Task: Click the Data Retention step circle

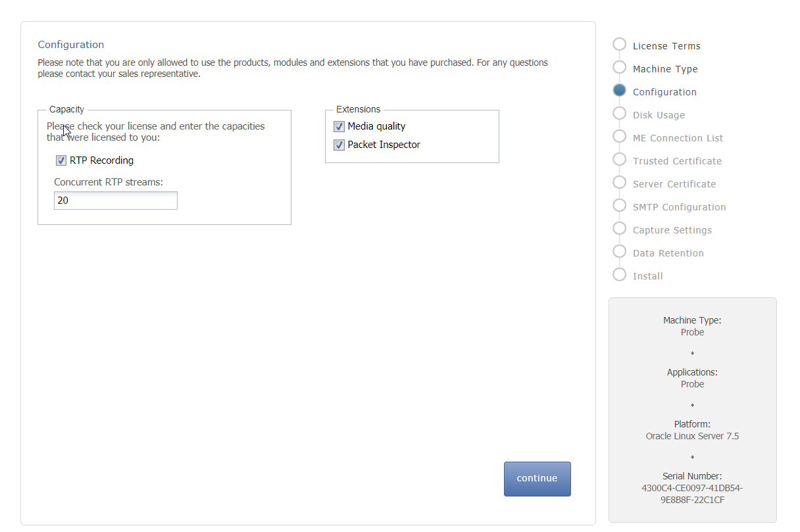Action: point(619,251)
